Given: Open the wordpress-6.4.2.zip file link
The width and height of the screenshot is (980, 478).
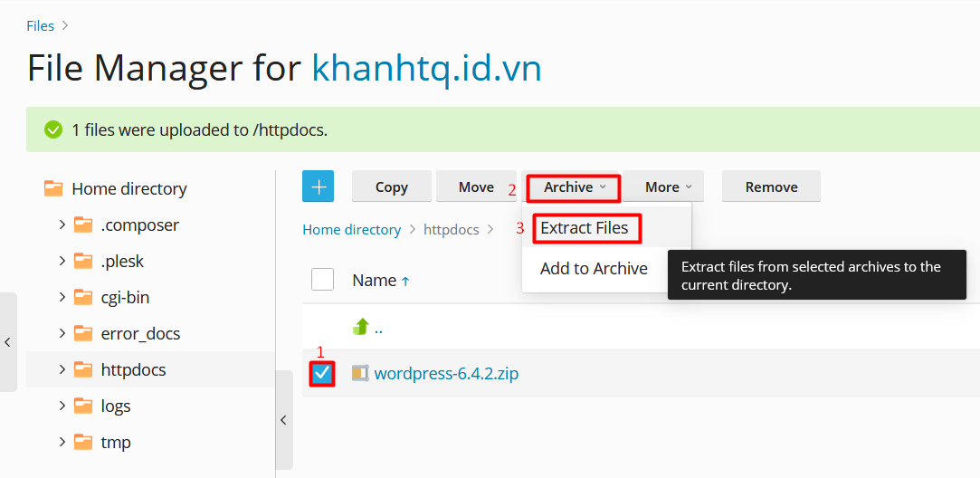Looking at the screenshot, I should 446,373.
